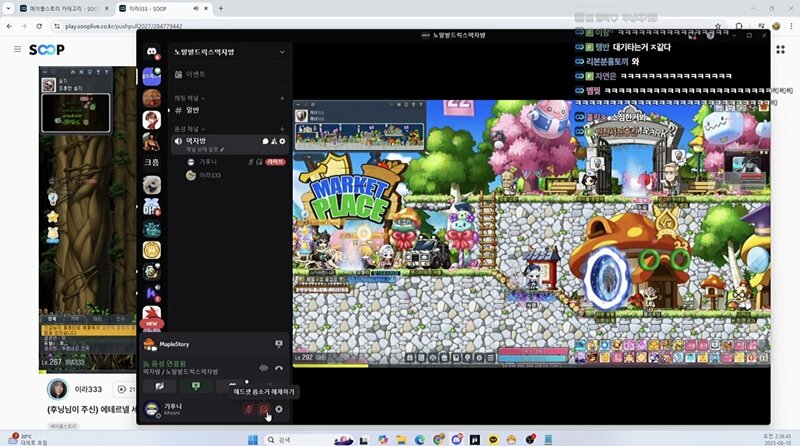Click the green 음성 연결됨 connection status
The width and height of the screenshot is (800, 446).
[164, 364]
